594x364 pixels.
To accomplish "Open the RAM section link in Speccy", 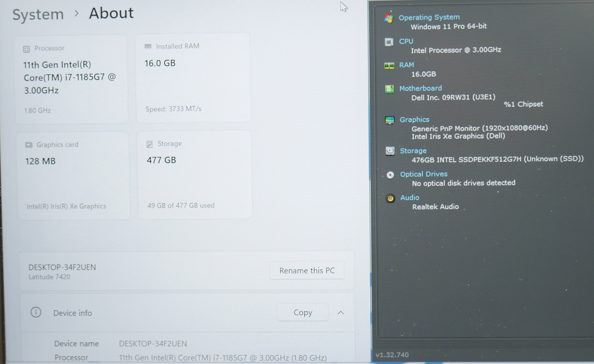I will [x=407, y=65].
